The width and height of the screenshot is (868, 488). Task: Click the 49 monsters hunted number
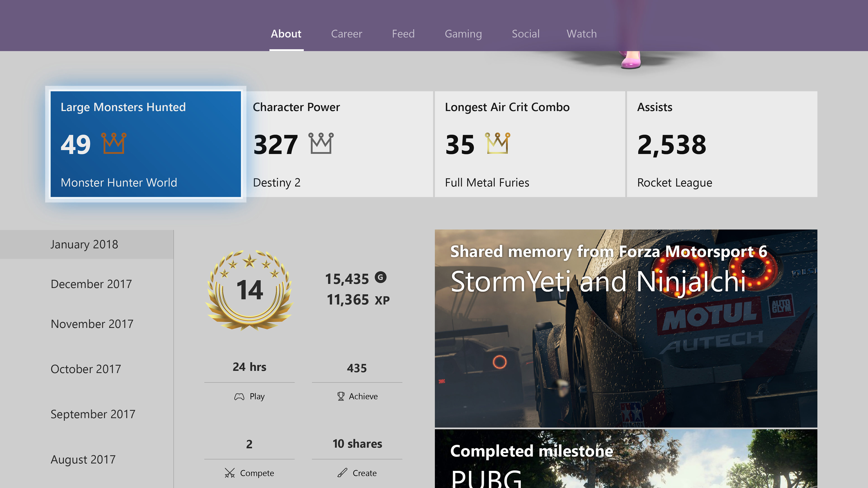click(76, 145)
